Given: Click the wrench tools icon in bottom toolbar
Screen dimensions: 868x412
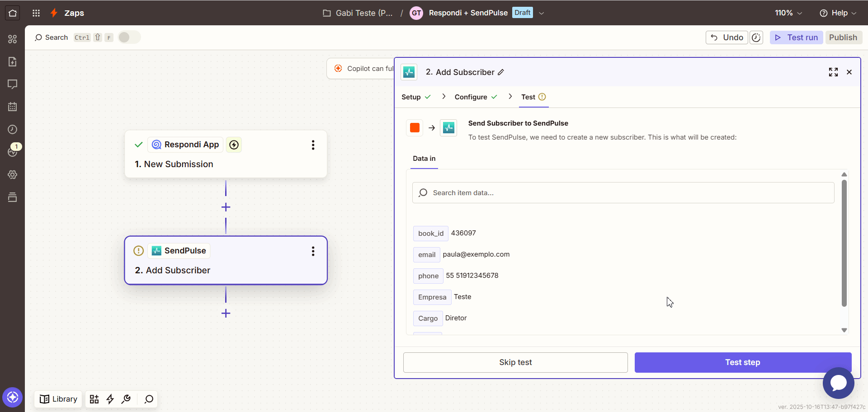Looking at the screenshot, I should tap(126, 399).
